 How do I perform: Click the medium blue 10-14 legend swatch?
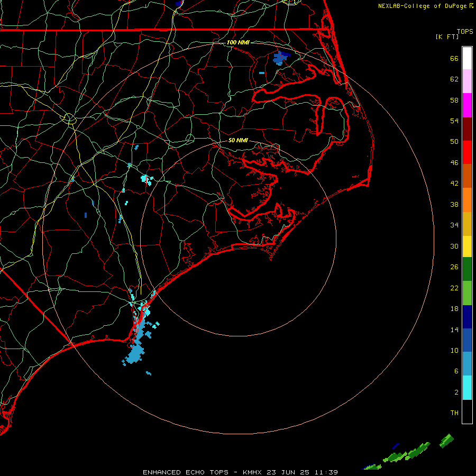point(467,340)
